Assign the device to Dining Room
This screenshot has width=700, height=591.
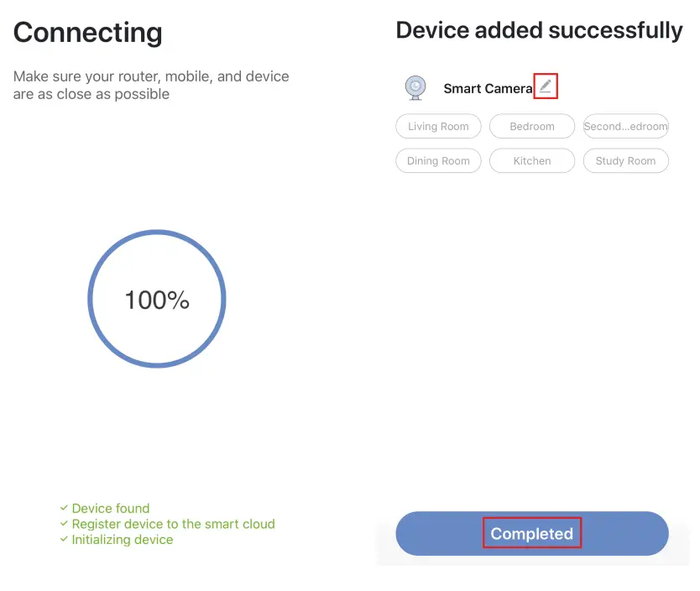(438, 161)
